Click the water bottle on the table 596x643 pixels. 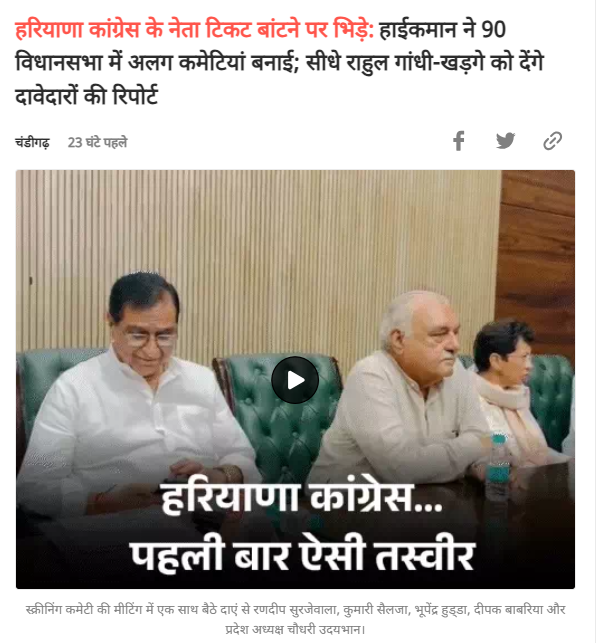[498, 467]
